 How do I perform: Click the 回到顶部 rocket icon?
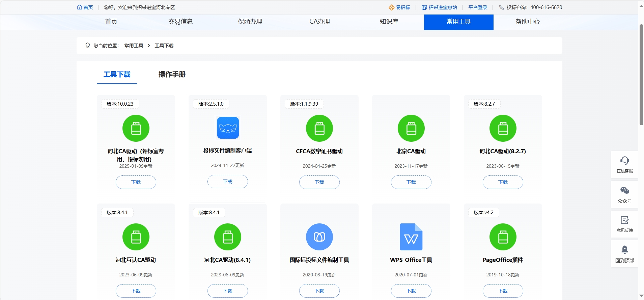[x=624, y=250]
